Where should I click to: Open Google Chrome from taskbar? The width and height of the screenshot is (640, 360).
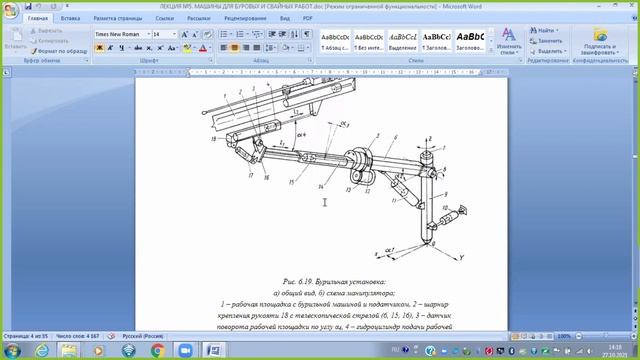pyautogui.click(x=158, y=351)
